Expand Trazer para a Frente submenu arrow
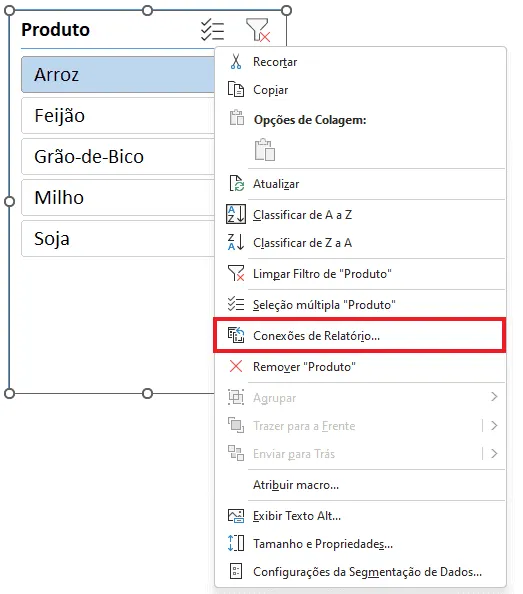Viewport: 523px width, 594px height. [x=494, y=425]
